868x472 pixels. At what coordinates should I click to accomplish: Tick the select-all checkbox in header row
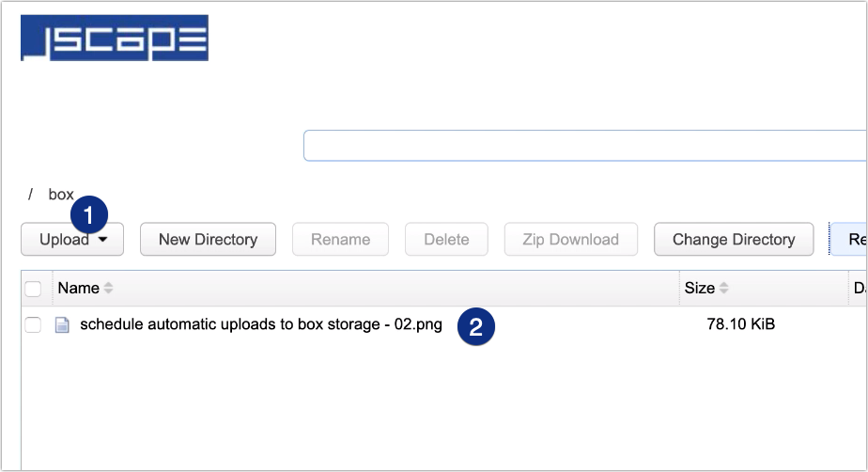point(33,289)
